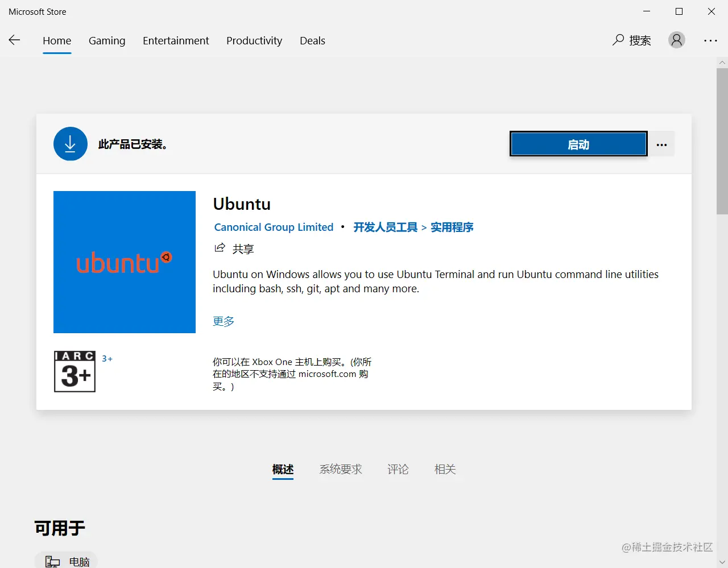
Task: Click the 此产品已安装 status text
Action: 133,144
